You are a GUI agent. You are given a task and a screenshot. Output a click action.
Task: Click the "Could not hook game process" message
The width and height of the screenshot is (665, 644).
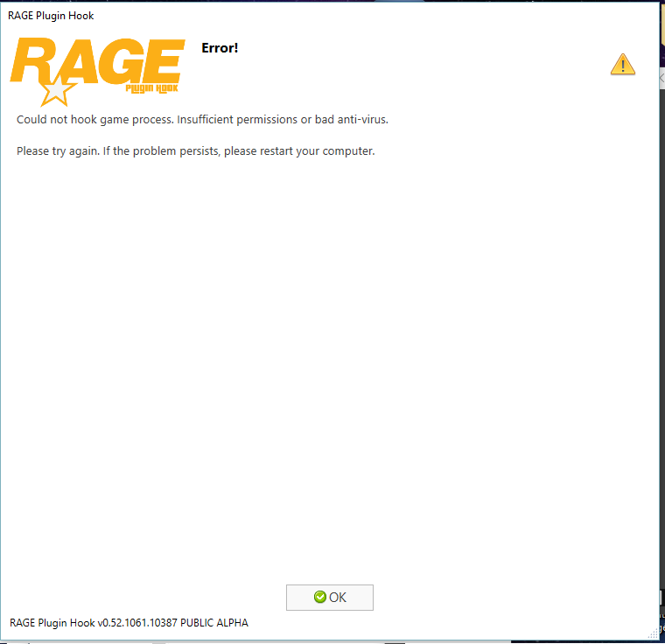point(202,120)
